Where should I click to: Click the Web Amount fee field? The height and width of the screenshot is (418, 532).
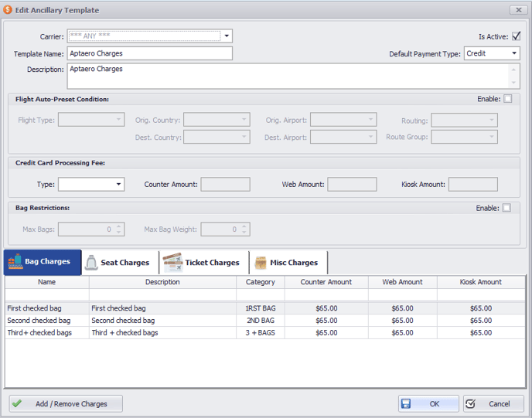coord(352,184)
